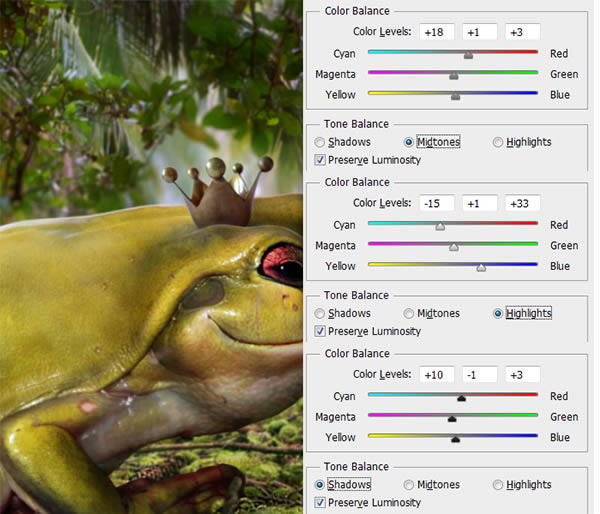The image size is (600, 514).
Task: Click Magenta-Green slider handle in the +18 panel
Action: [454, 76]
